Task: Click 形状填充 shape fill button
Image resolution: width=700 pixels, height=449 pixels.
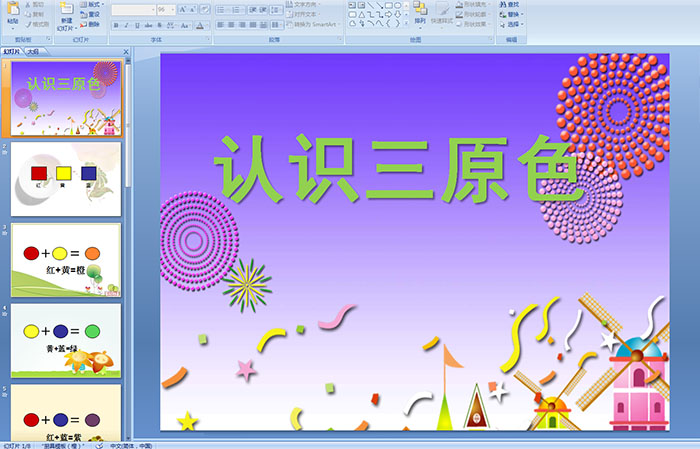Action: 472,4
